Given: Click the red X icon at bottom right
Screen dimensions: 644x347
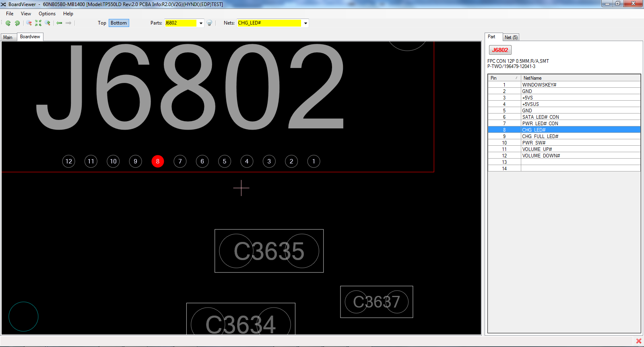Looking at the screenshot, I should coord(638,341).
